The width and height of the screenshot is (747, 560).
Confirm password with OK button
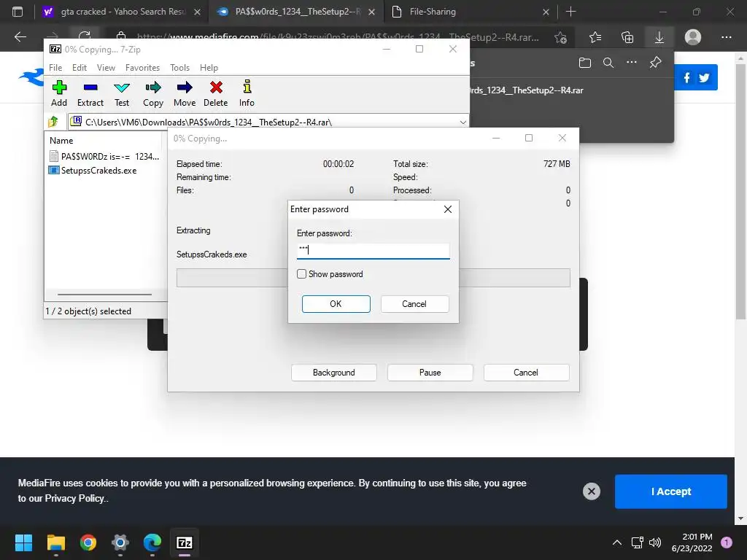click(336, 304)
